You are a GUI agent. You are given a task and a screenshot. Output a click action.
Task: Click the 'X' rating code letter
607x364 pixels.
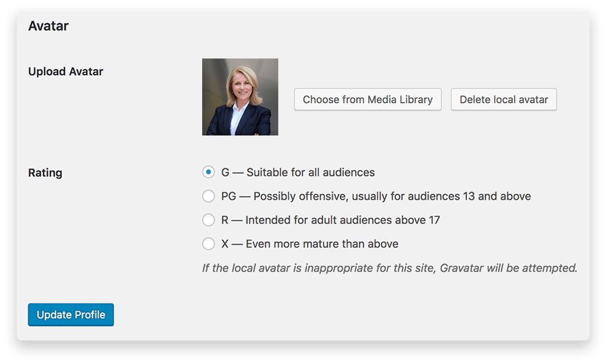click(225, 244)
